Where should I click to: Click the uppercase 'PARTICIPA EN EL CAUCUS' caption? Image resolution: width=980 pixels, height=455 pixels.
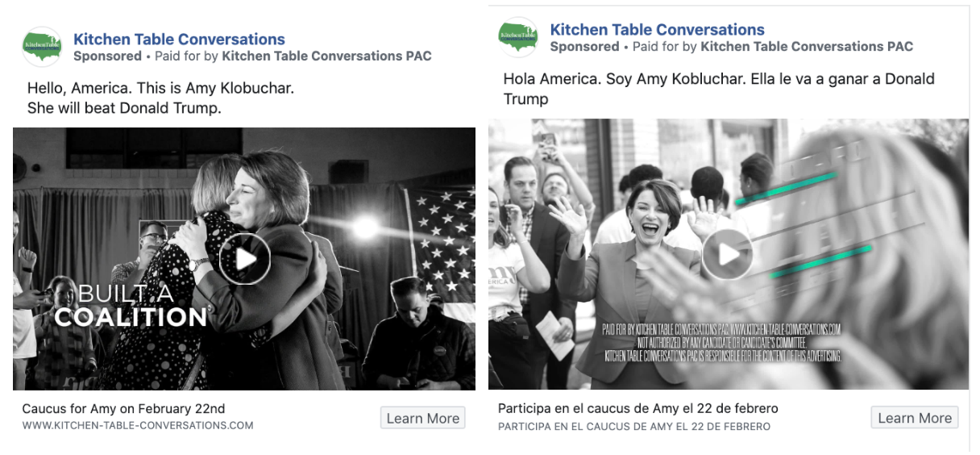coord(634,426)
